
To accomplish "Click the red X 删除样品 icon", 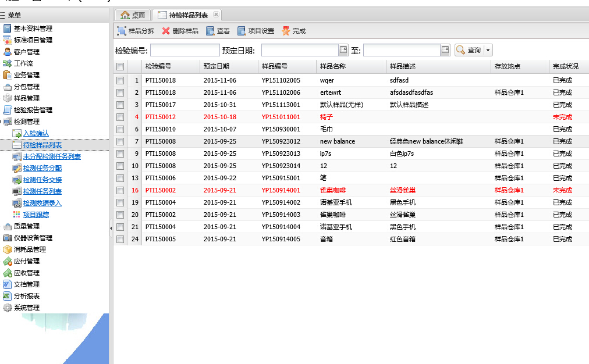I will [166, 31].
